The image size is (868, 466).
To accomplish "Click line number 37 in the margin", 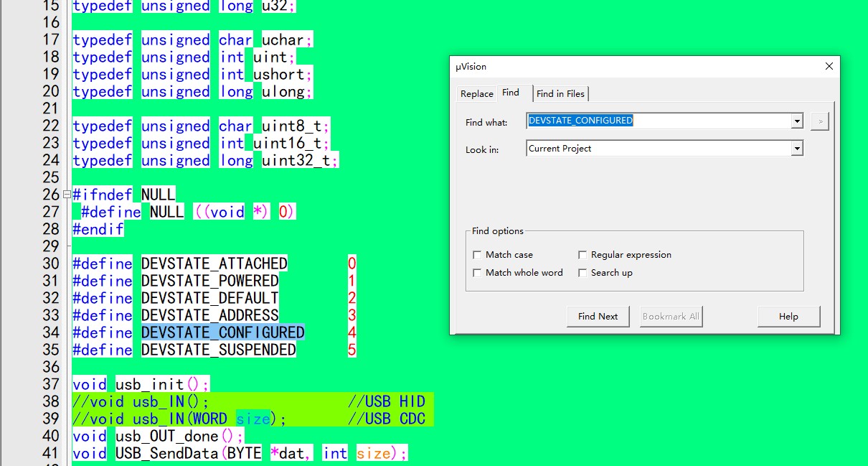I will click(51, 384).
